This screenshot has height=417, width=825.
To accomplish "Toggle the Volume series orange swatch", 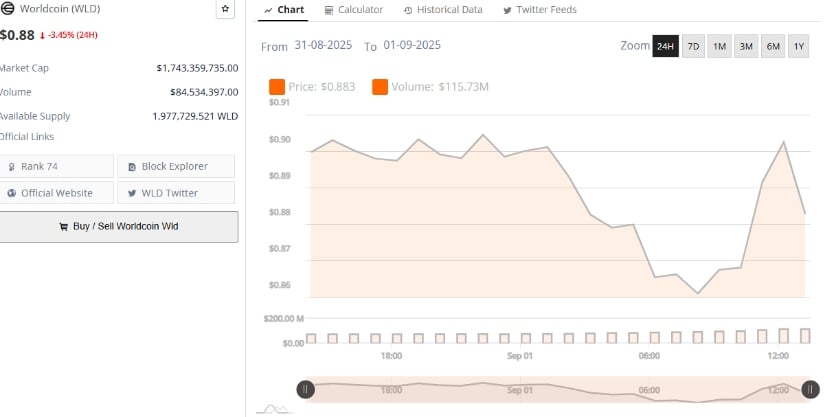I will 380,87.
